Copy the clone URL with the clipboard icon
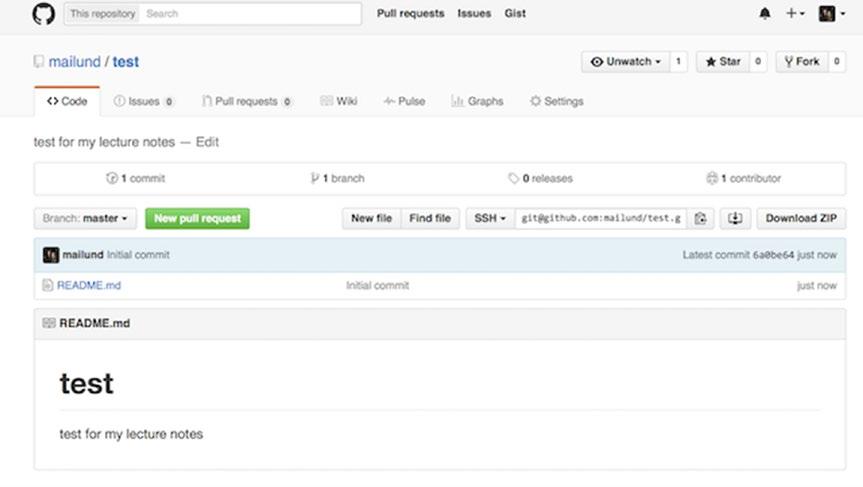 (700, 218)
